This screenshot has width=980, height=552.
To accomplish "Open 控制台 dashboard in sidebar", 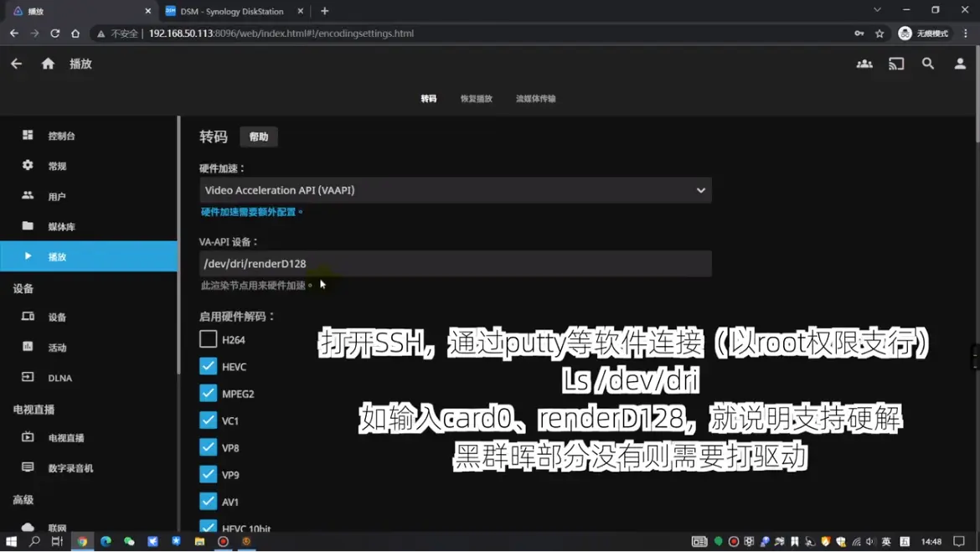I will pyautogui.click(x=61, y=136).
